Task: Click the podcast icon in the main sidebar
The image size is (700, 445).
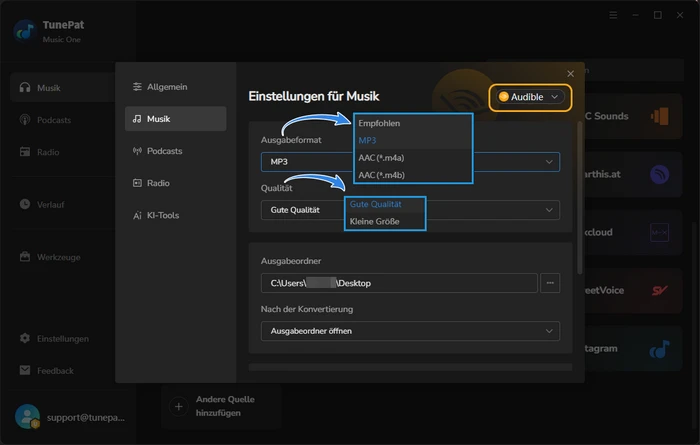Action: point(25,120)
